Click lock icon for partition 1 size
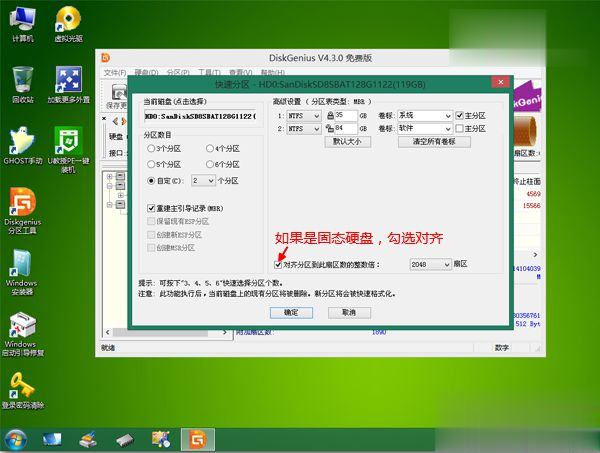 330,115
